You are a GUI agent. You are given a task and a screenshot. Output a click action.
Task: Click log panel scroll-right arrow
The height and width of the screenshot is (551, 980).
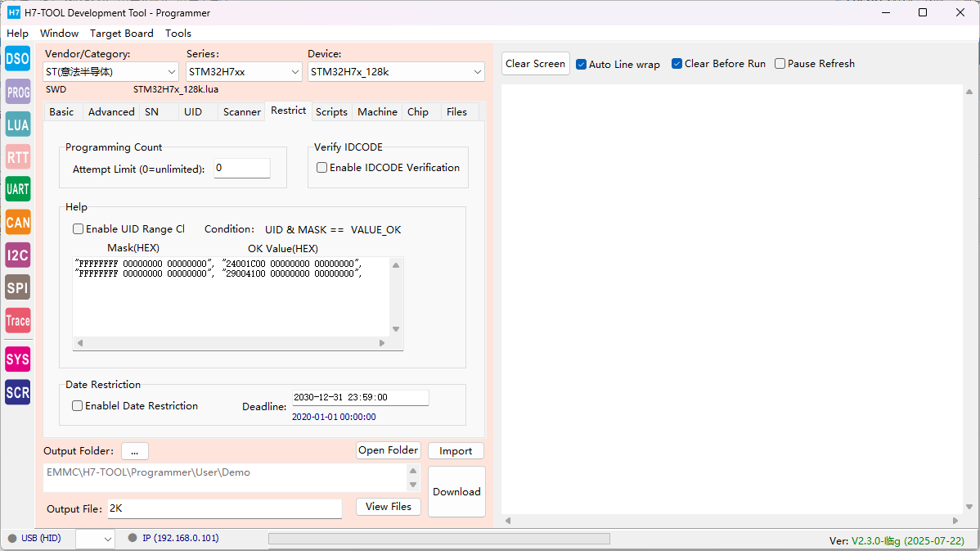click(x=955, y=521)
